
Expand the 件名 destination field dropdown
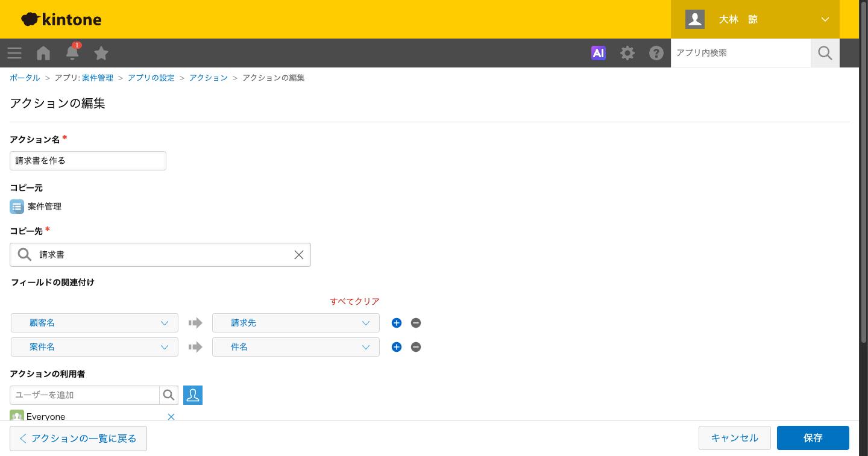pyautogui.click(x=296, y=347)
